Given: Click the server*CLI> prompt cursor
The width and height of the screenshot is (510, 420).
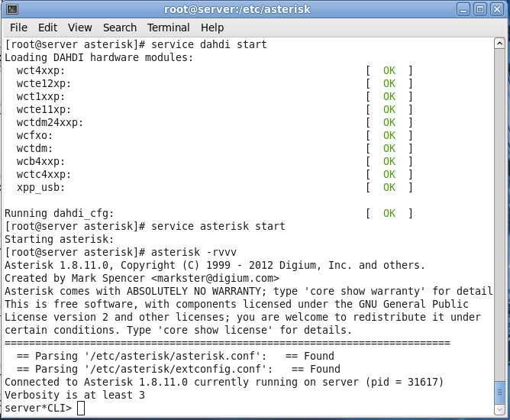Looking at the screenshot, I should point(81,409).
